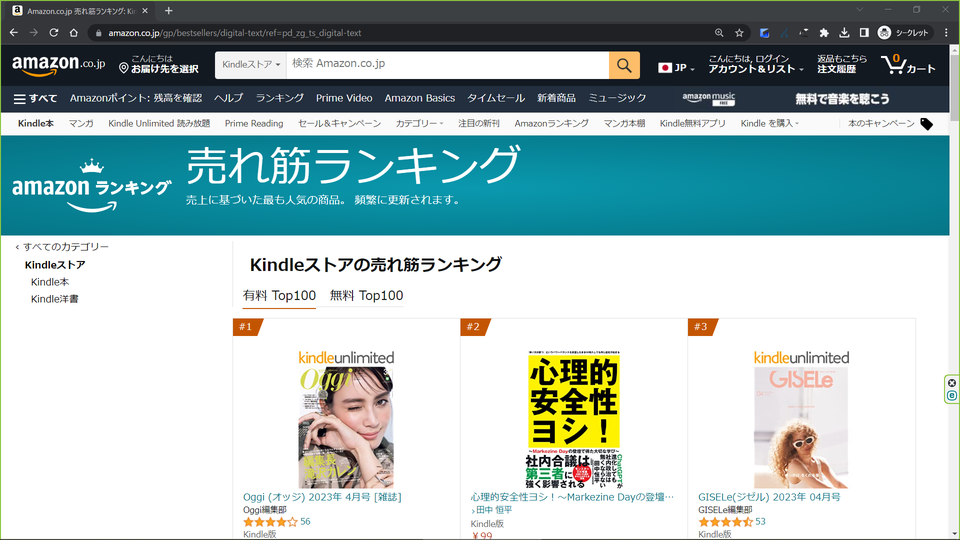Switch to 無料 Top100 tab

(366, 296)
